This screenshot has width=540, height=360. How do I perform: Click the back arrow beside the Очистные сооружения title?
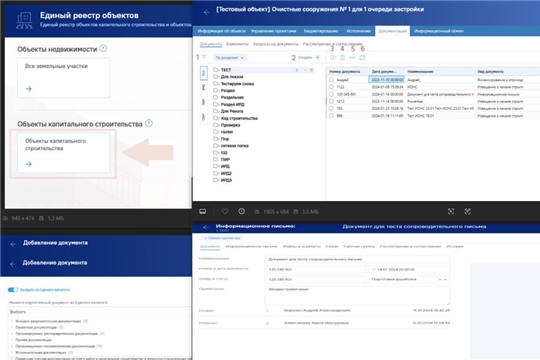point(206,12)
